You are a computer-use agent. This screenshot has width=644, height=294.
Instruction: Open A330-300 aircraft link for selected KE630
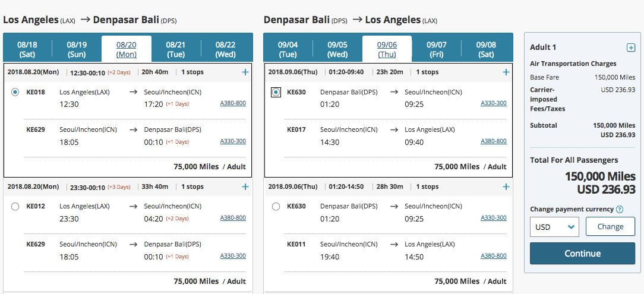click(494, 103)
